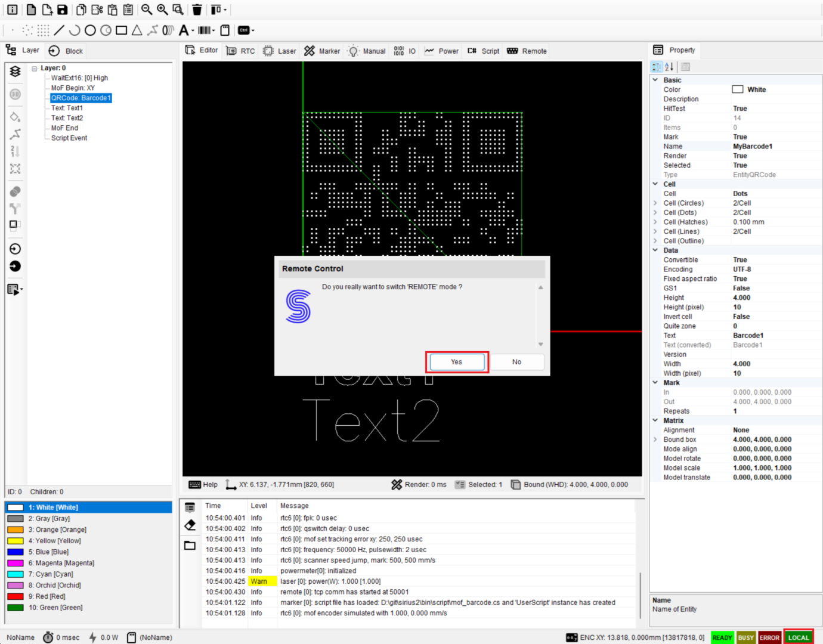Click No in Remote Control dialog
This screenshot has width=823, height=644.
point(516,362)
